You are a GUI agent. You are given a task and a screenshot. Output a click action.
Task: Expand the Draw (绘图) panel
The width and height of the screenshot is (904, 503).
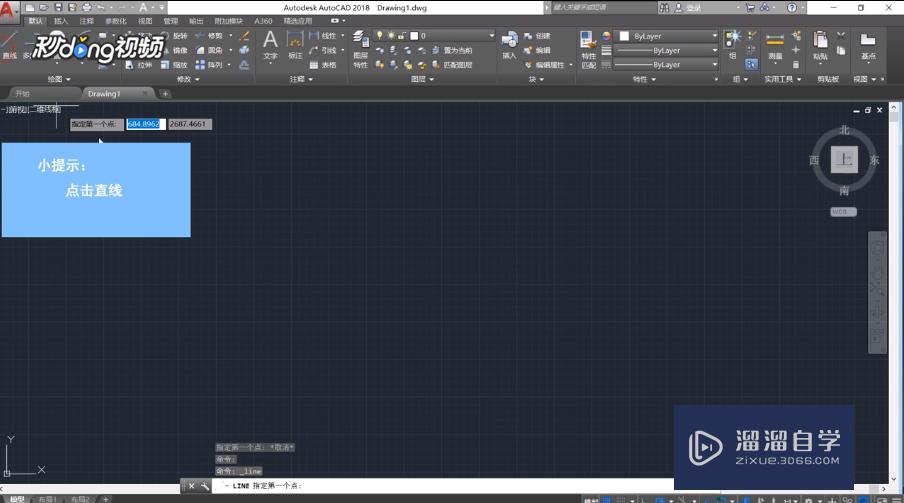pos(59,79)
